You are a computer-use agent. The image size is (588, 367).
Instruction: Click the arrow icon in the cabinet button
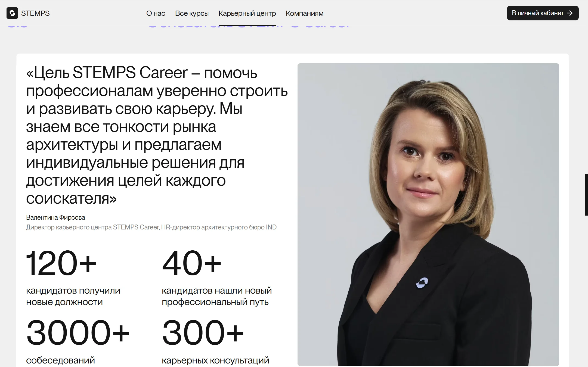570,13
